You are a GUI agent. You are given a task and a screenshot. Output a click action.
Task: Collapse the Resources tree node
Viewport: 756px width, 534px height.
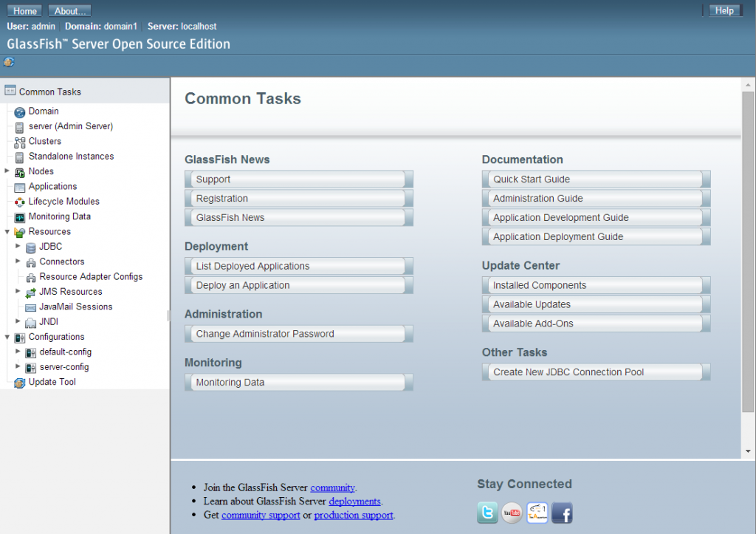click(x=7, y=232)
